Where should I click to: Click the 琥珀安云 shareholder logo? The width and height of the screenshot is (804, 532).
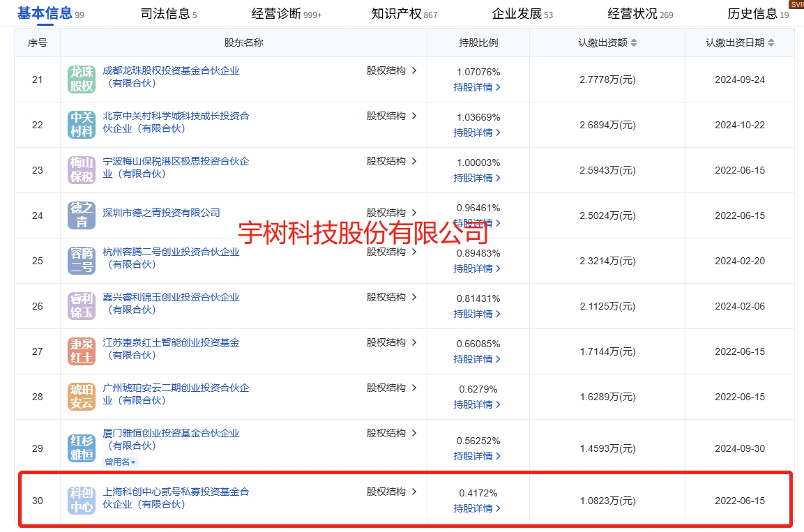[82, 397]
